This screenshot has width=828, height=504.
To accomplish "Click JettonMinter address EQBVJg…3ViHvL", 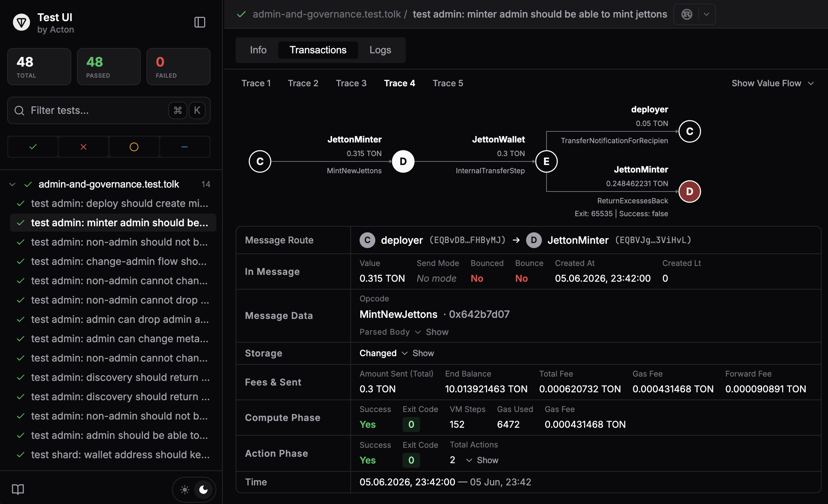I will pos(653,240).
